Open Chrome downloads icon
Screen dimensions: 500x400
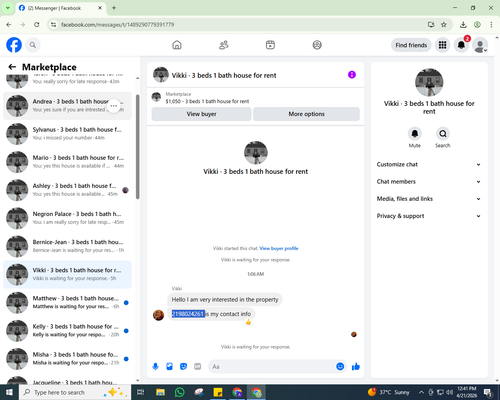(x=463, y=24)
